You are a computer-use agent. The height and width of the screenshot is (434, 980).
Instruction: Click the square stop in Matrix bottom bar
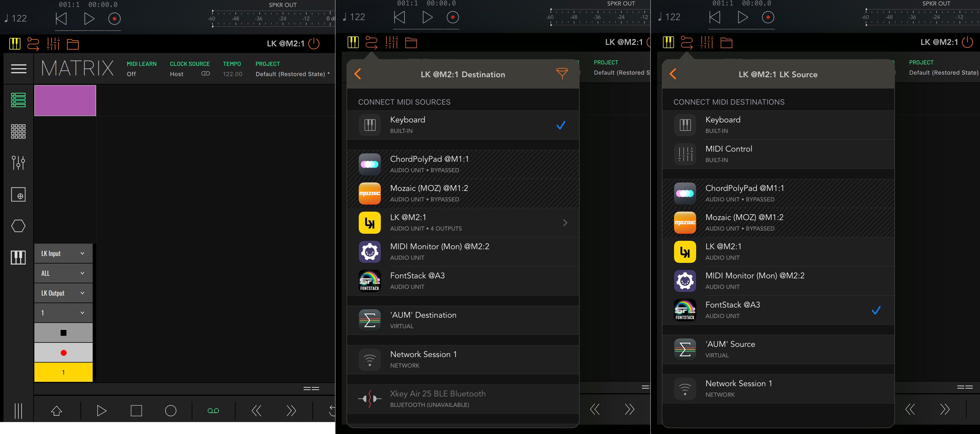click(136, 411)
